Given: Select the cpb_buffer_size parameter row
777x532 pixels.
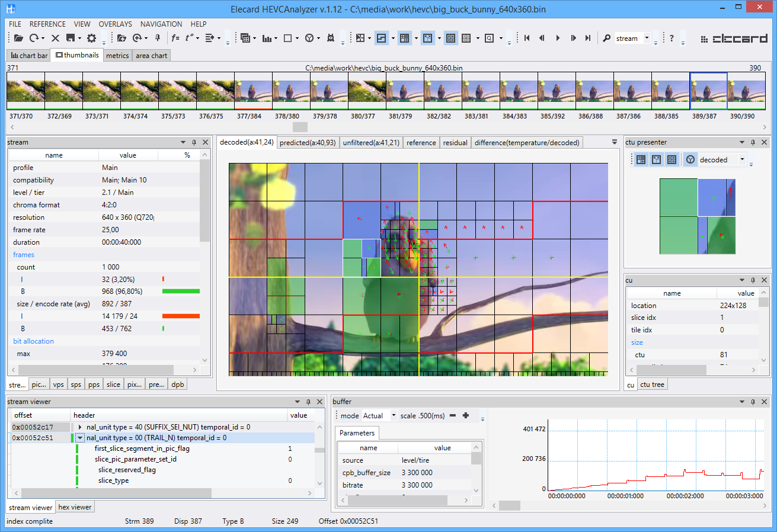Looking at the screenshot, I should (x=404, y=473).
